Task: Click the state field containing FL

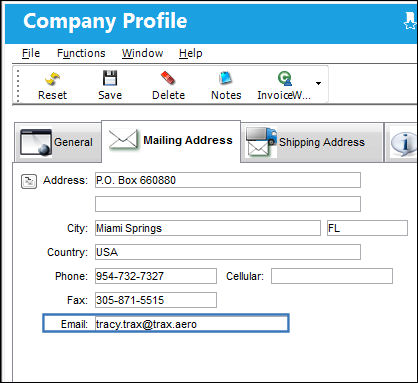Action: [367, 228]
